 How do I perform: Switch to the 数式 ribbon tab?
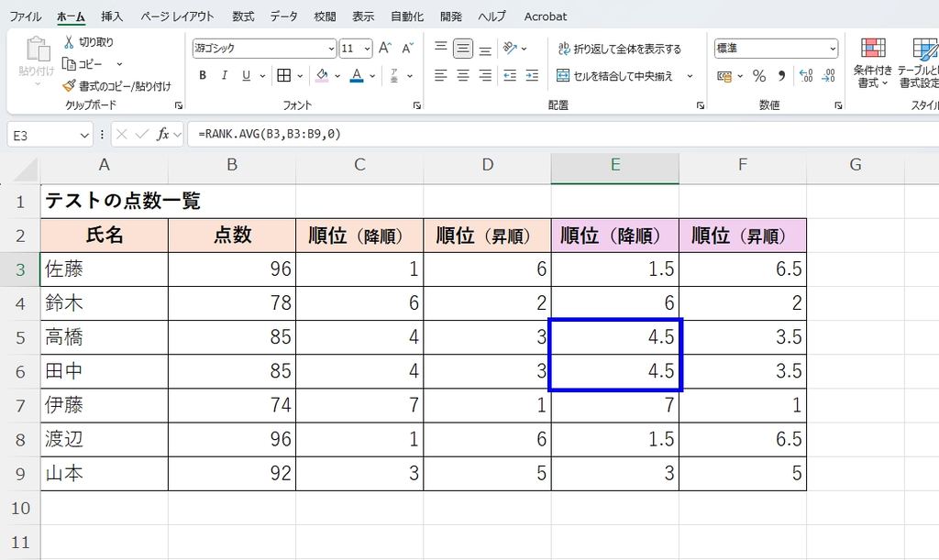[x=242, y=16]
